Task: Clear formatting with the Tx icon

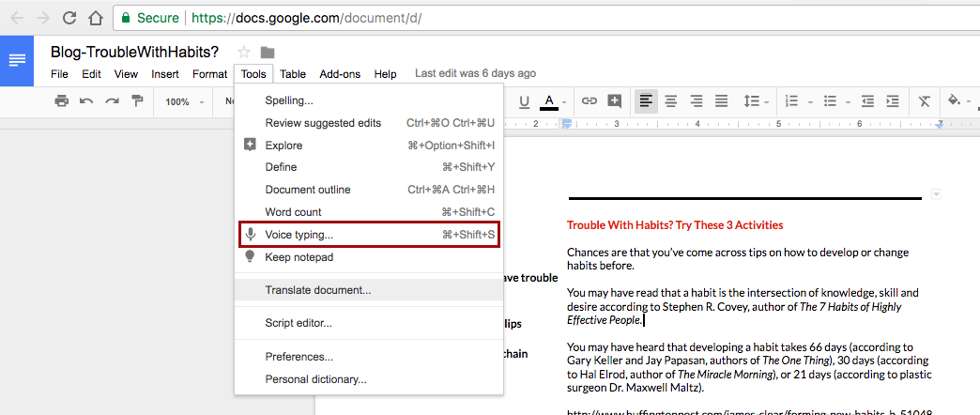Action: click(x=925, y=100)
